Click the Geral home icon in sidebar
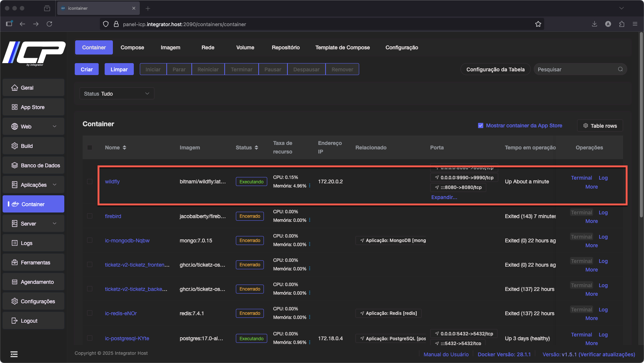Screen dimensions: 644x363 pyautogui.click(x=15, y=88)
